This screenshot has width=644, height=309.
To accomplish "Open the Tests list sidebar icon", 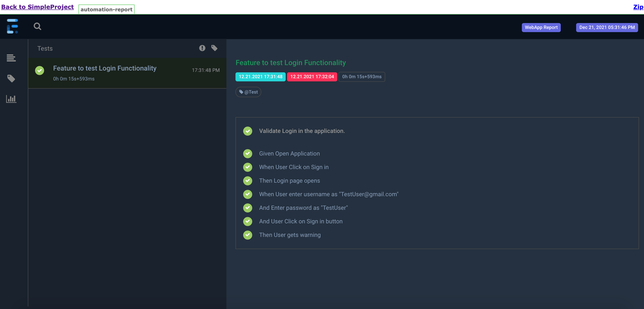I will (x=11, y=58).
